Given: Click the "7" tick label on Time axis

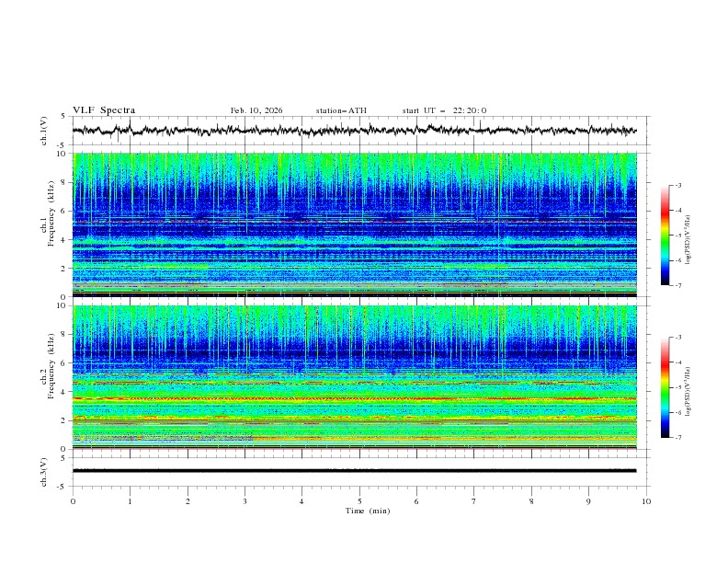Looking at the screenshot, I should (x=474, y=501).
